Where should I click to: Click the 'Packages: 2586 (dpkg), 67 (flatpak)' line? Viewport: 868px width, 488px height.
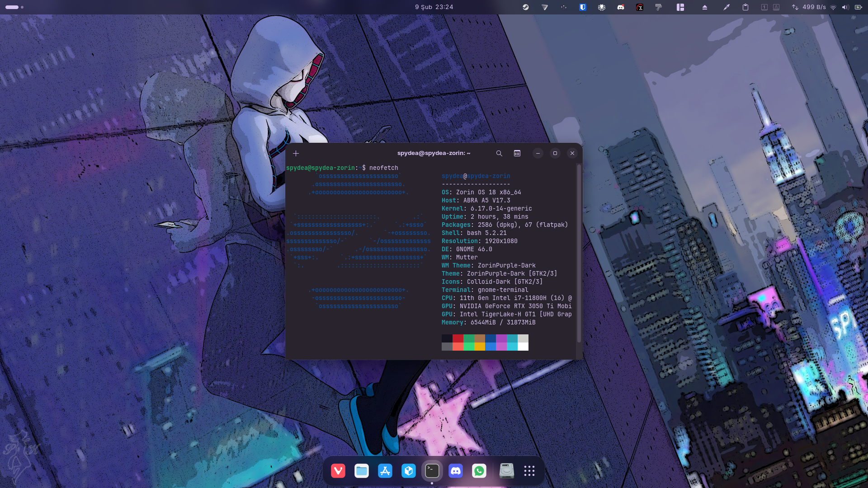505,225
